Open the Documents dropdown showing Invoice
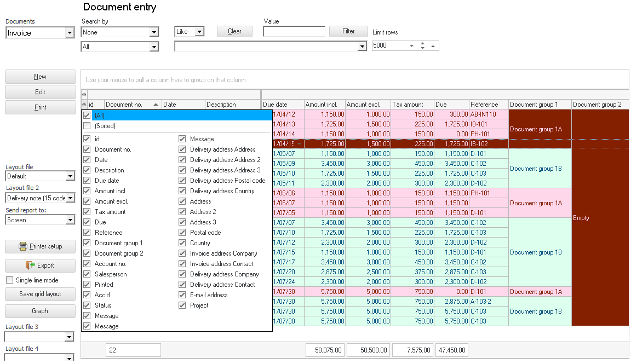 (70, 33)
